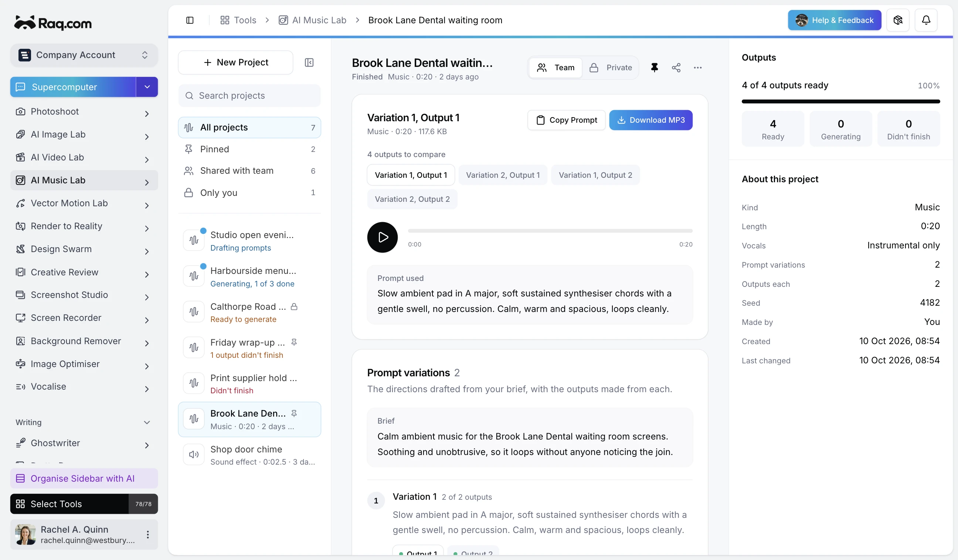
Task: Collapse the projects list panel
Action: point(309,62)
